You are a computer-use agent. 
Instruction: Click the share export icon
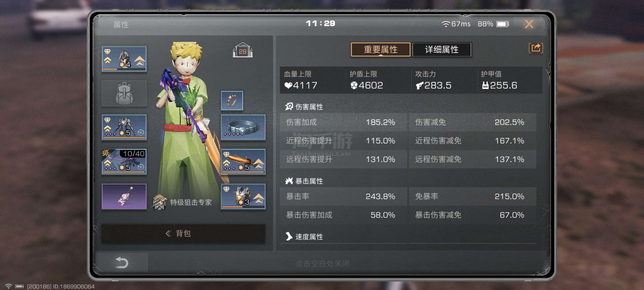click(536, 48)
